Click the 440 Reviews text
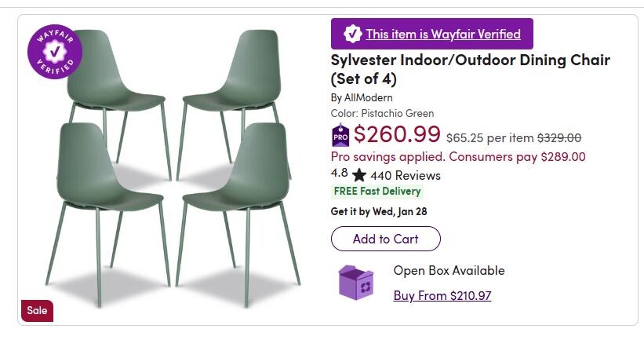644x340 pixels. pyautogui.click(x=406, y=175)
